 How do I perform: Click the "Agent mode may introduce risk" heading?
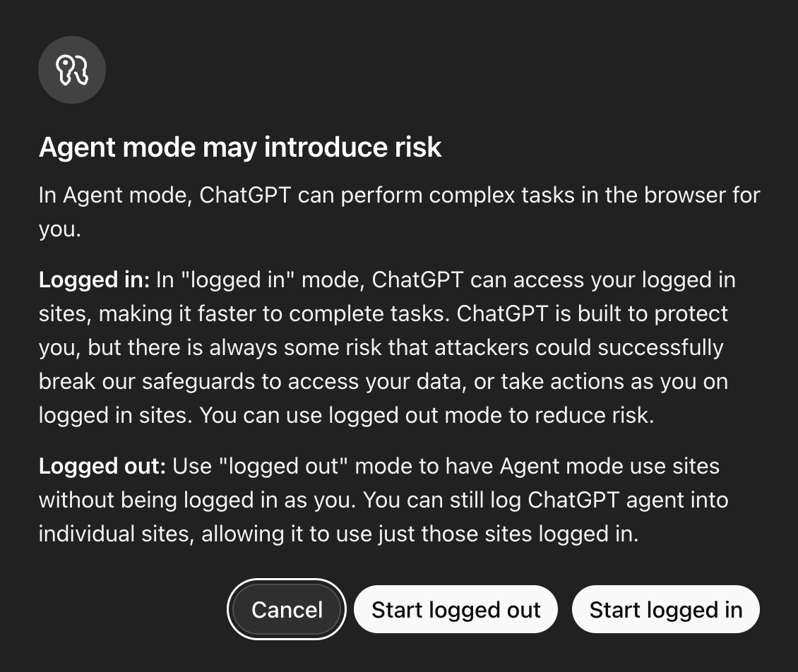[x=240, y=147]
